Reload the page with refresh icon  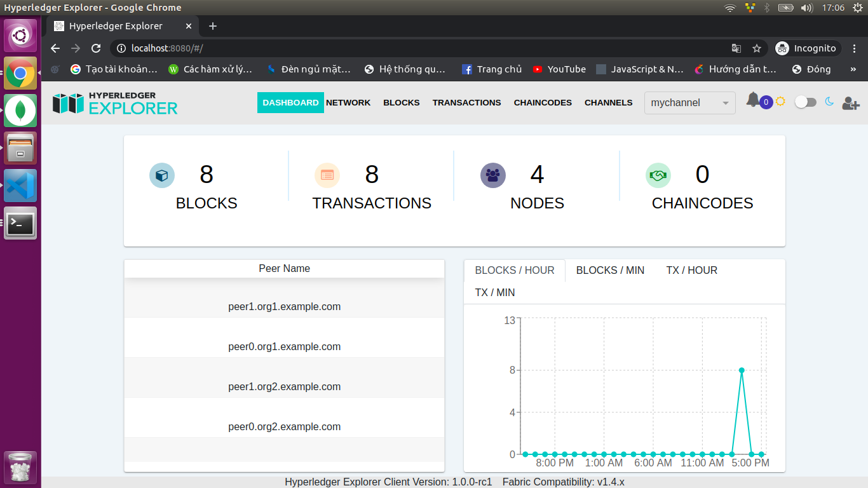click(x=96, y=48)
